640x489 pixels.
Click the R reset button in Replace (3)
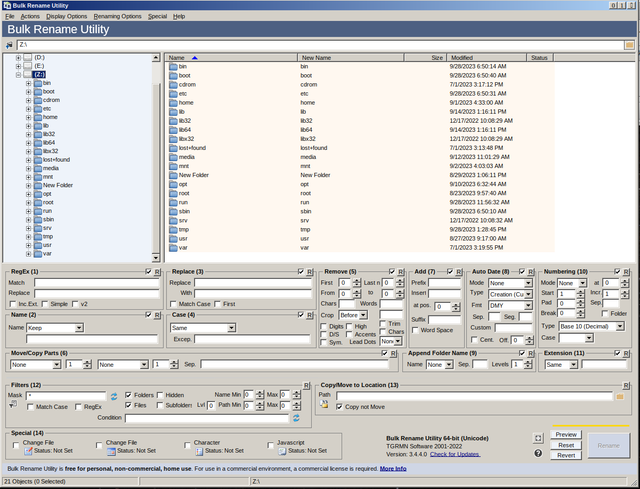click(310, 272)
